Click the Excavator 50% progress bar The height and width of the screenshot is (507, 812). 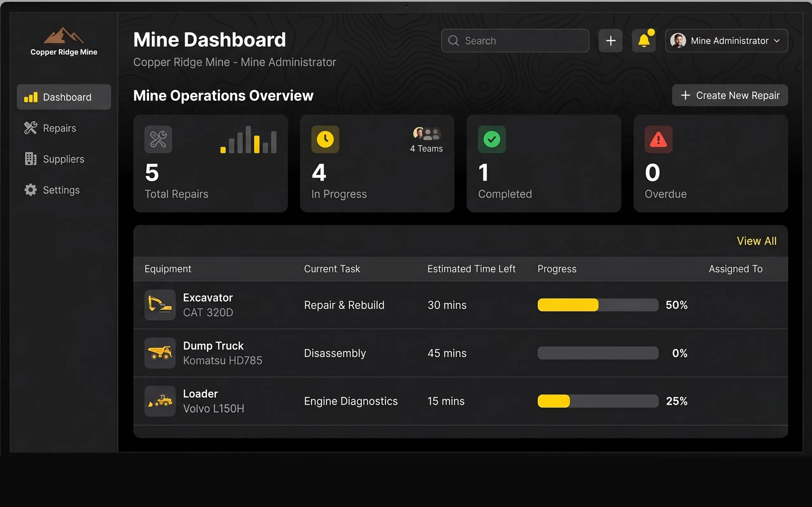coord(598,305)
